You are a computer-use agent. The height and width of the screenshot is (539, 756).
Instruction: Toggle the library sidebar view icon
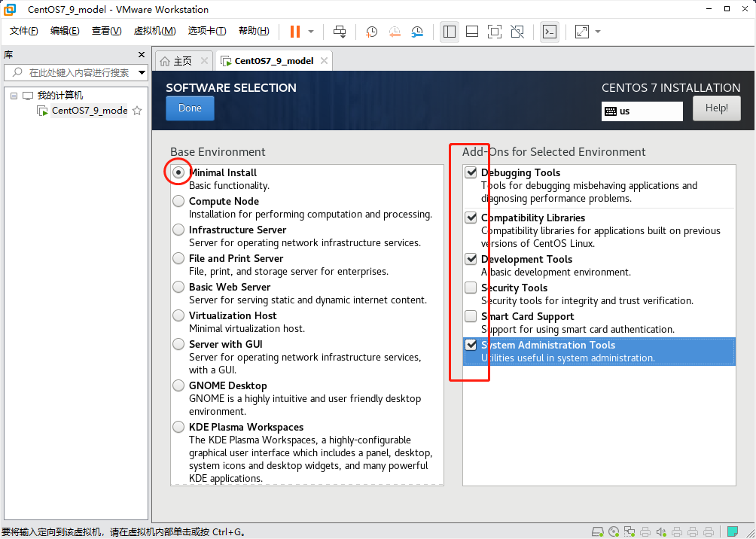[x=450, y=32]
